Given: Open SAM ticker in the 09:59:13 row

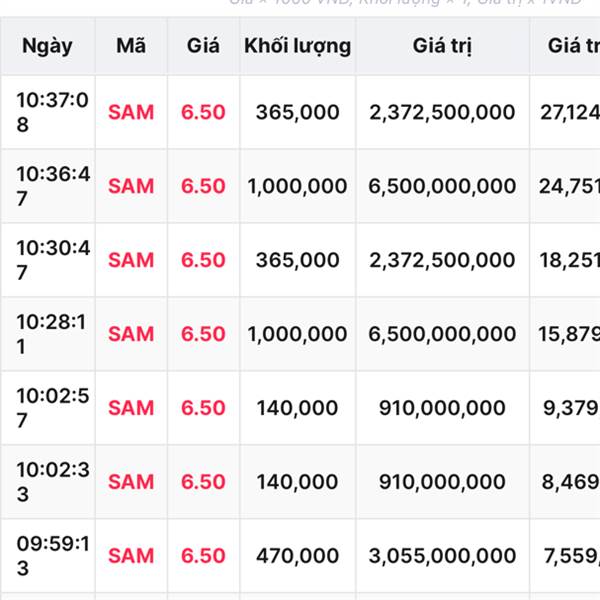Looking at the screenshot, I should [x=131, y=556].
